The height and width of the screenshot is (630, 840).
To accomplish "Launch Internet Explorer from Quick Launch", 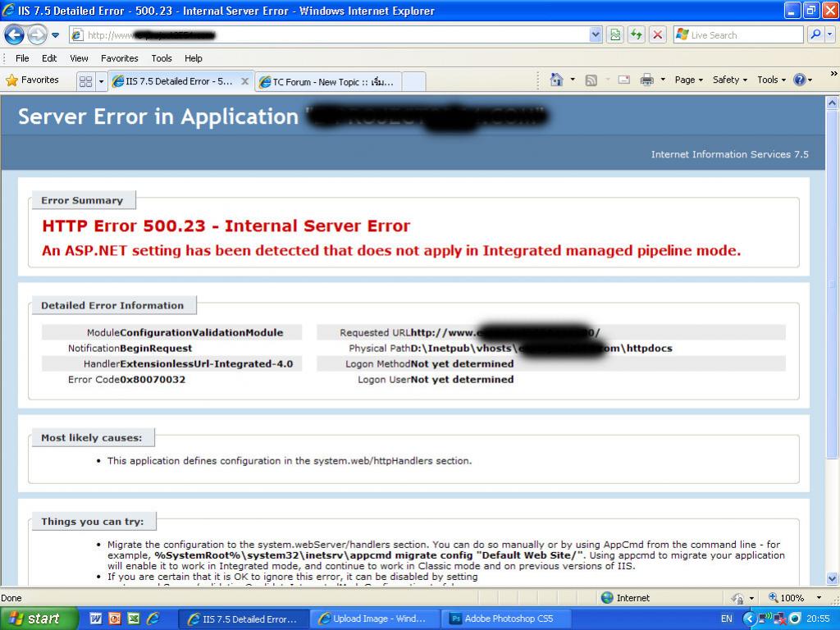I will 153,619.
